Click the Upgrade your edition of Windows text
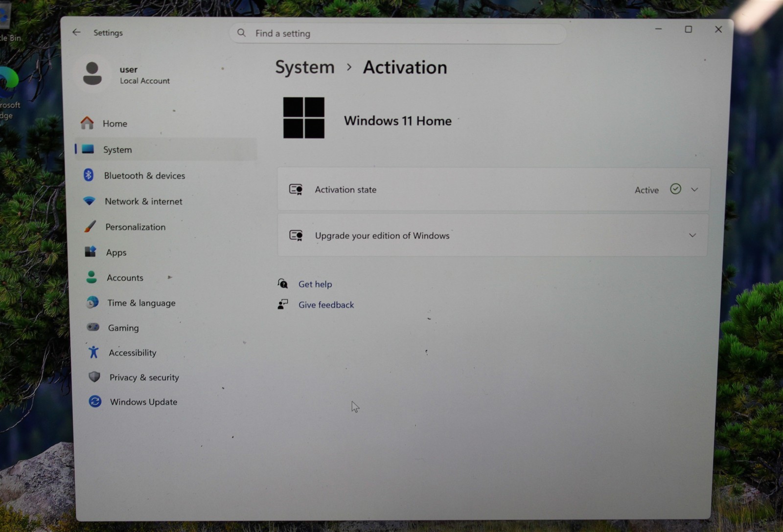This screenshot has width=783, height=532. click(x=382, y=235)
